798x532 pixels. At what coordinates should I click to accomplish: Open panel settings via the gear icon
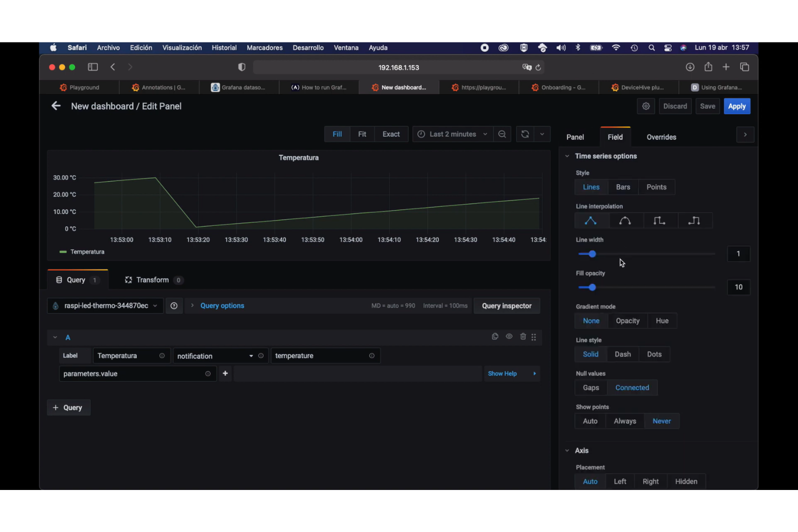click(x=646, y=106)
